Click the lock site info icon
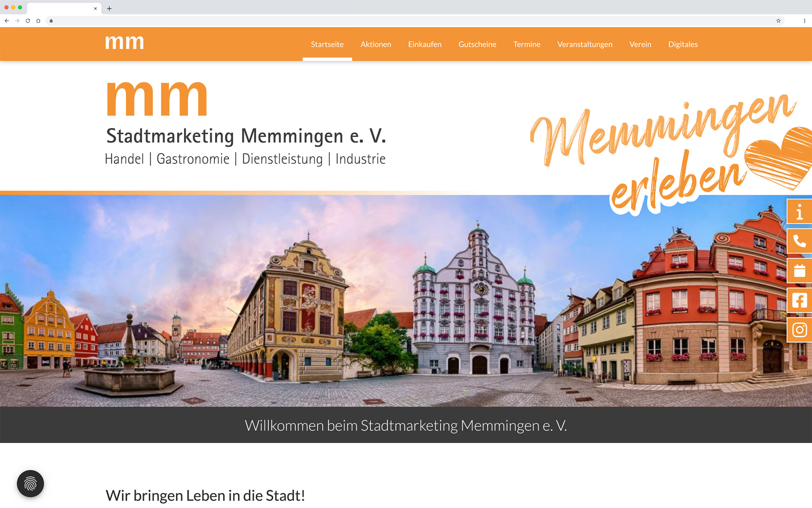 pos(51,21)
